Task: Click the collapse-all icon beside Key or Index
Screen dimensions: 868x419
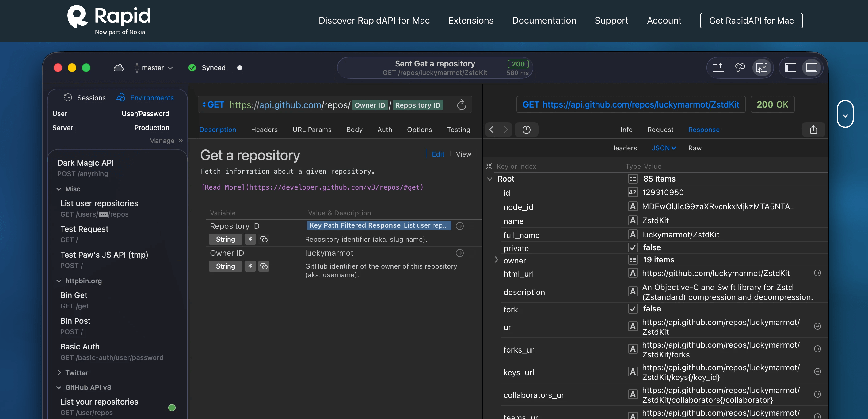Action: pos(489,166)
